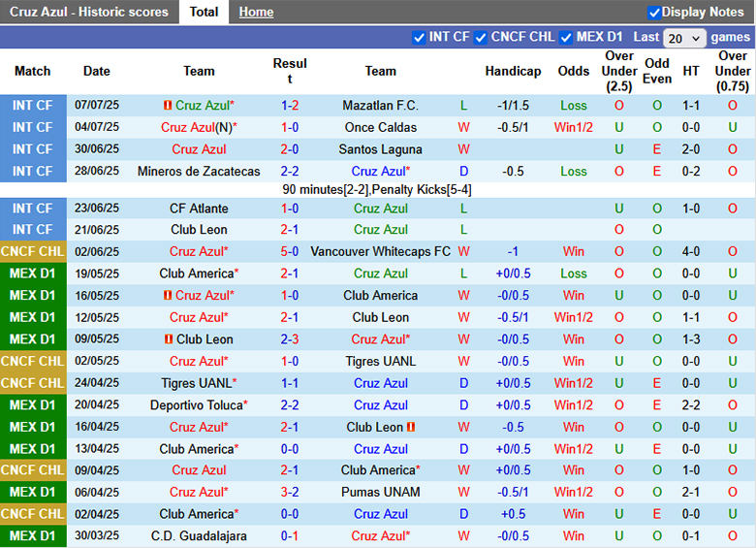Open the Last 20 games dropdown
756x548 pixels.
[x=684, y=38]
